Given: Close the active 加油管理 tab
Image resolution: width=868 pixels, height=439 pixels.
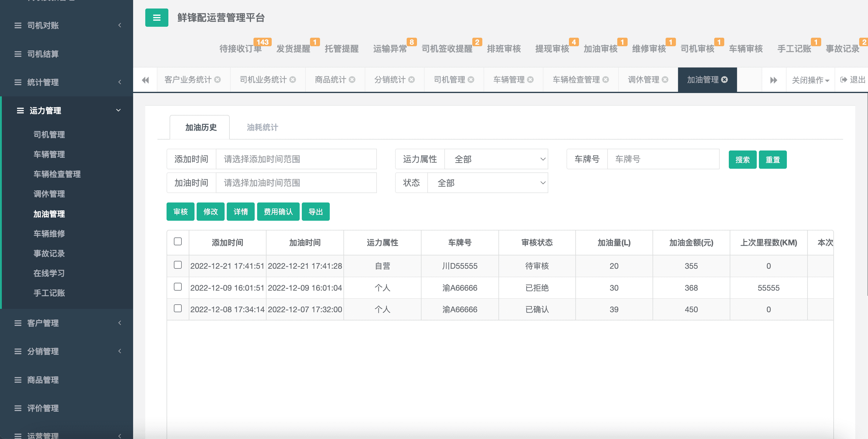Looking at the screenshot, I should click(x=725, y=80).
